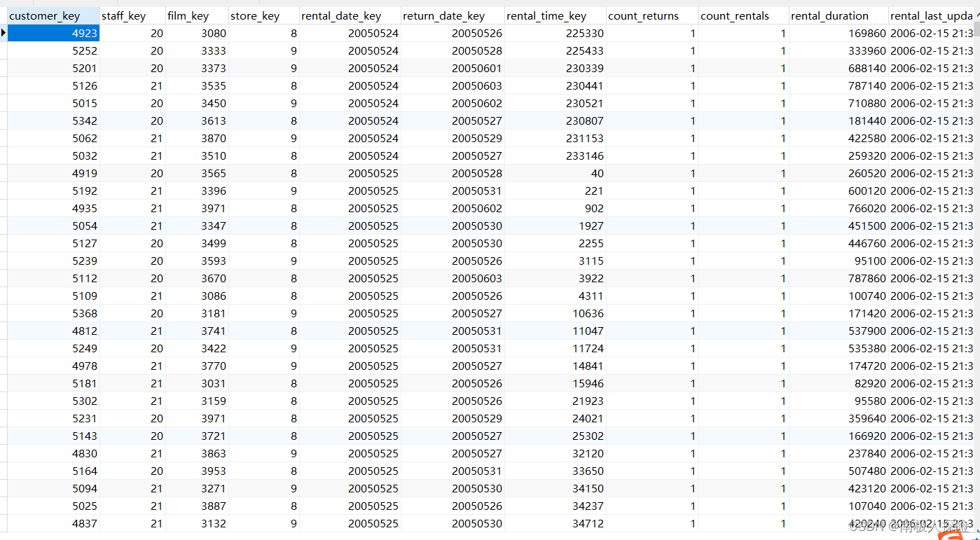Select rental_duration cell 766020

click(838, 208)
